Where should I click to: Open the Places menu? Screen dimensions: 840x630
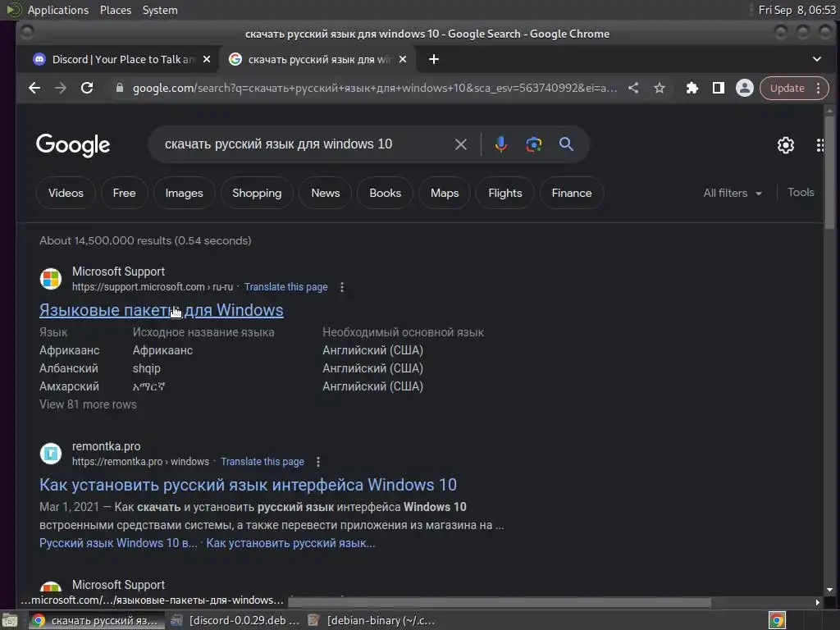115,10
